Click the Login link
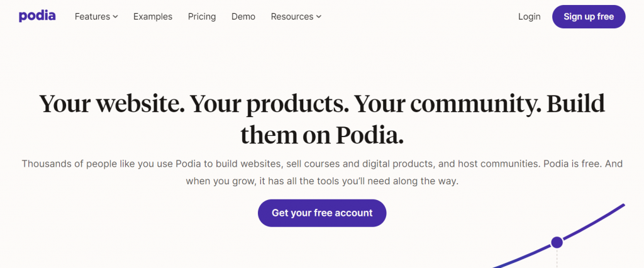Viewport: 644px width, 268px height. pyautogui.click(x=529, y=17)
